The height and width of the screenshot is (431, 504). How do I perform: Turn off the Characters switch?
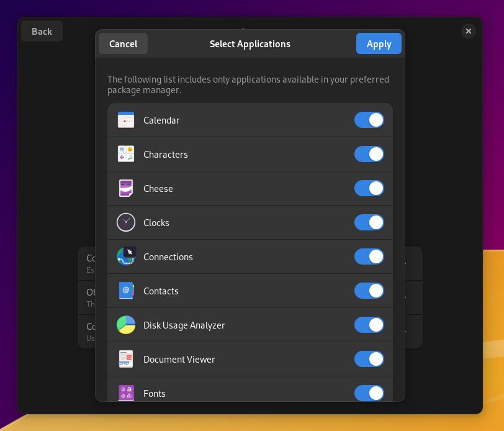pos(369,154)
